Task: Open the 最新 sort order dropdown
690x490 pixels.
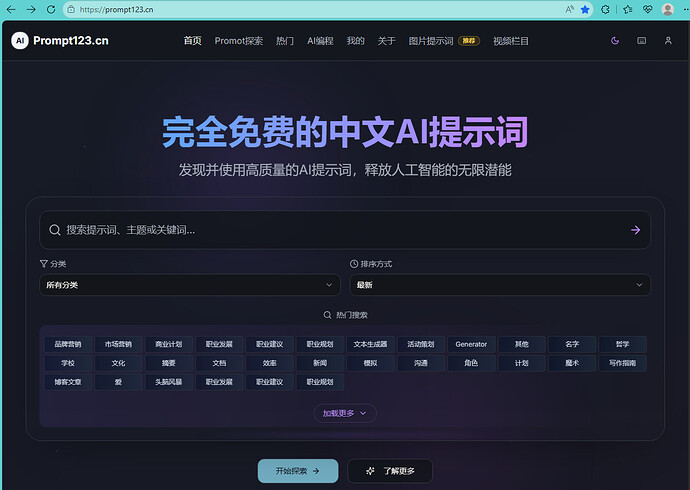Action: 500,285
